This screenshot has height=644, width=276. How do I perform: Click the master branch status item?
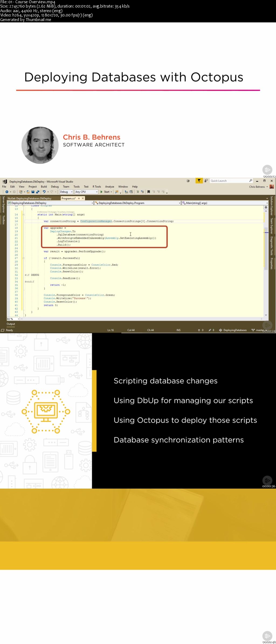click(x=258, y=330)
